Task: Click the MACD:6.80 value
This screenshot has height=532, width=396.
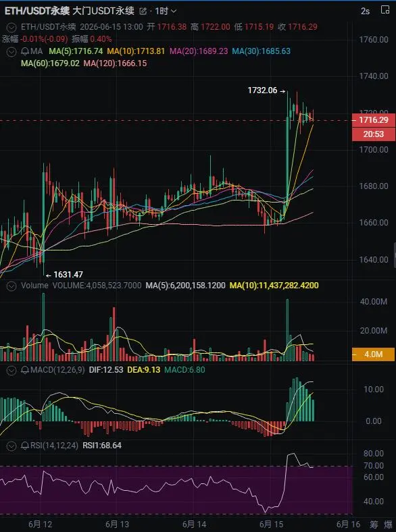Action: coord(184,370)
